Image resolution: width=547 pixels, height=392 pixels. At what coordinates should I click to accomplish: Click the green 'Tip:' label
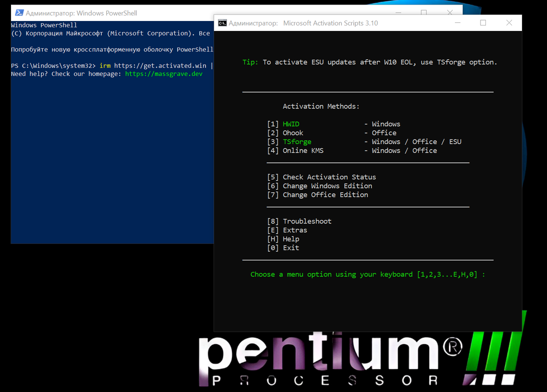pos(250,62)
